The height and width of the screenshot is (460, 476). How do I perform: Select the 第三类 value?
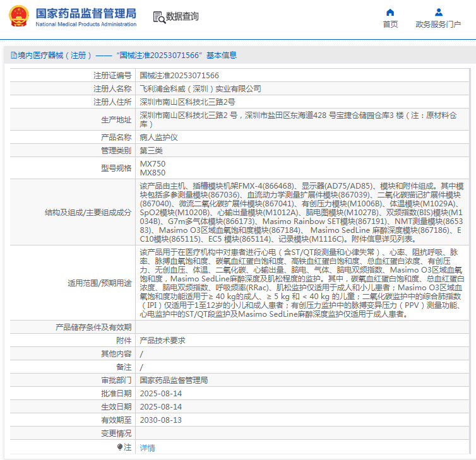[151, 151]
